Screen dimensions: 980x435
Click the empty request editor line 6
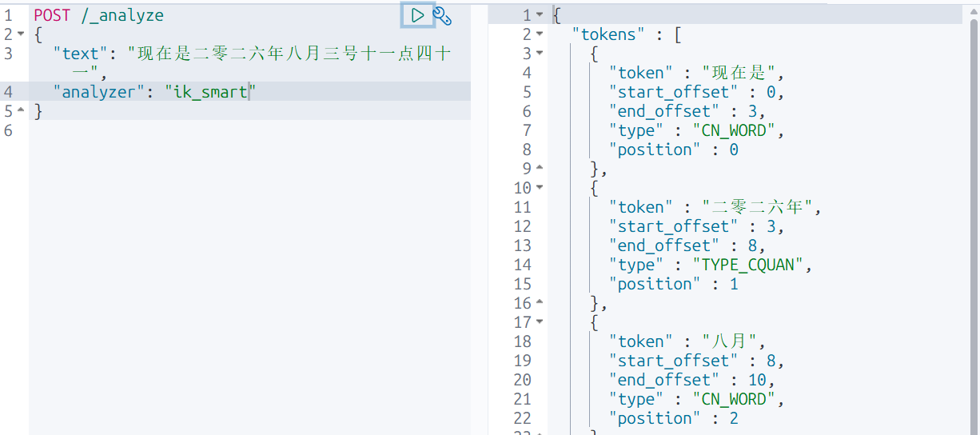coord(249,130)
